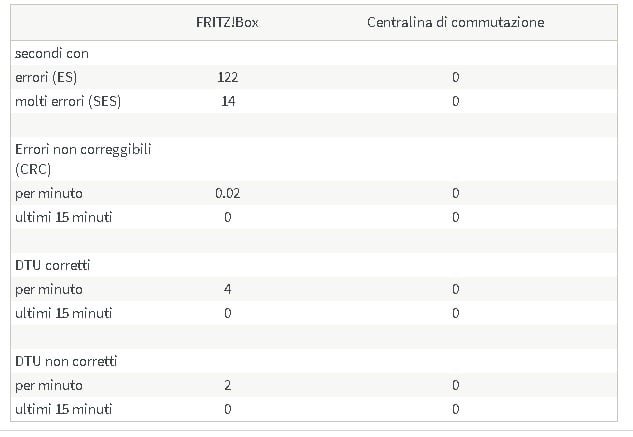Select the DTU non corretti per-minute value 2
The width and height of the screenshot is (633, 437).
pos(227,385)
